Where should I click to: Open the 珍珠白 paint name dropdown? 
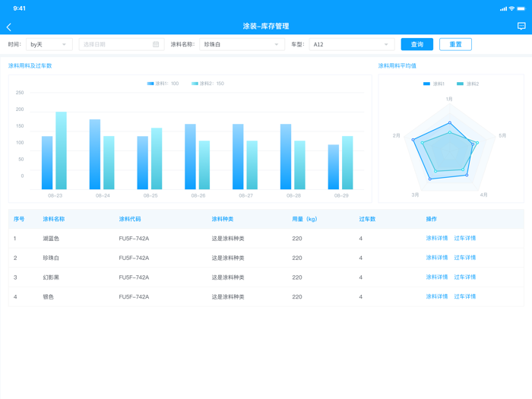click(242, 44)
